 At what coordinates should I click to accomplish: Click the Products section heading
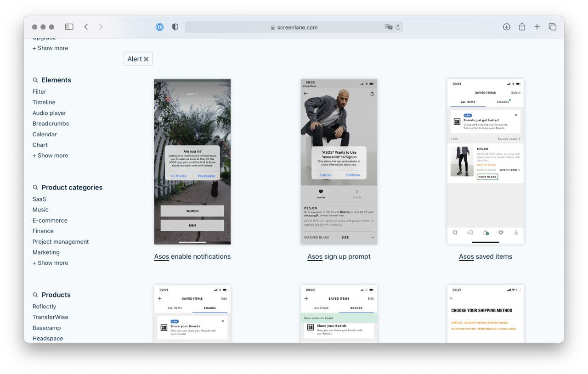[56, 295]
